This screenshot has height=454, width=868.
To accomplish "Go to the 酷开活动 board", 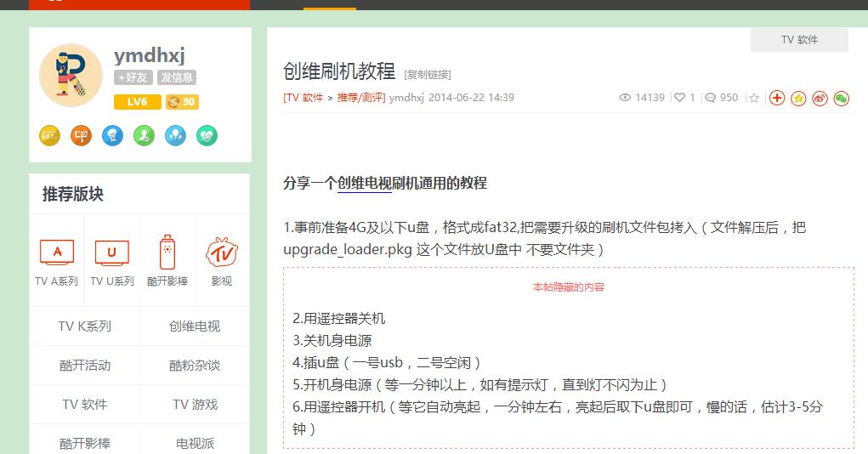I will 85,366.
